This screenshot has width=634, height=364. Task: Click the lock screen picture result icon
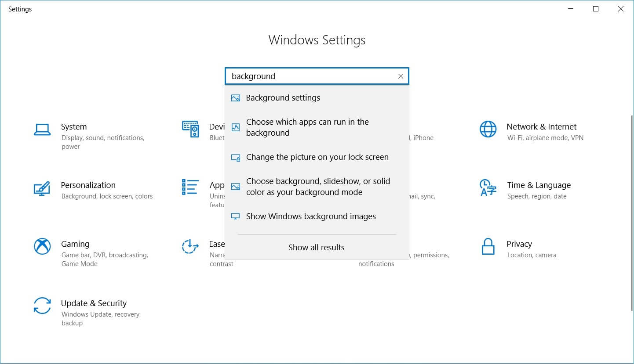pyautogui.click(x=236, y=157)
